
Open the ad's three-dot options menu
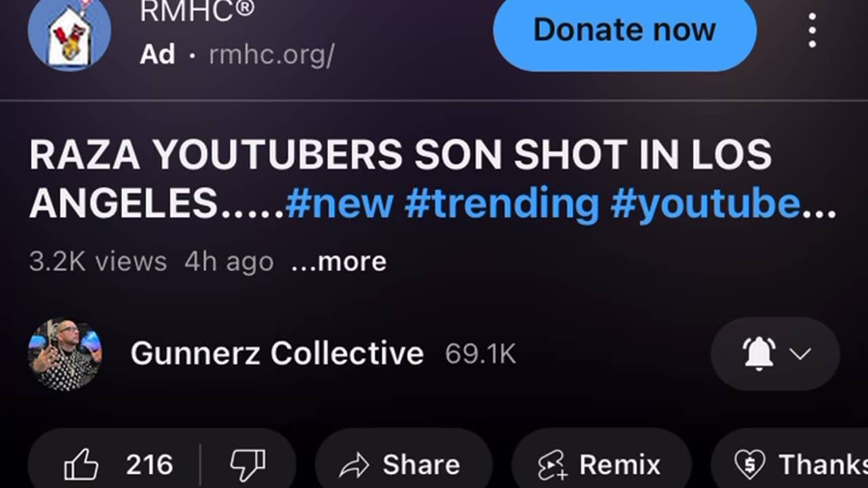click(x=812, y=30)
